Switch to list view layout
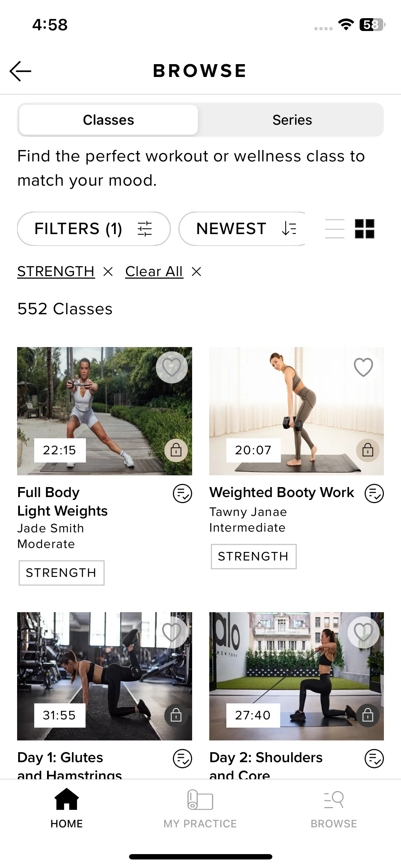The image size is (401, 868). [x=334, y=229]
